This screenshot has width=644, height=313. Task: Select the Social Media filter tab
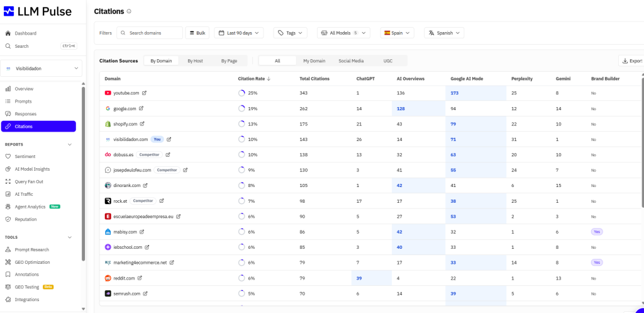tap(351, 61)
